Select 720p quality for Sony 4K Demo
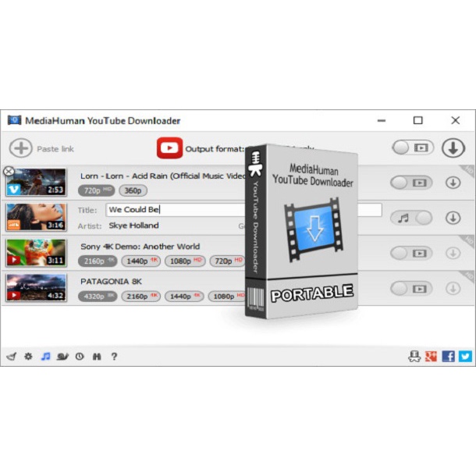The width and height of the screenshot is (476, 476). point(227,261)
